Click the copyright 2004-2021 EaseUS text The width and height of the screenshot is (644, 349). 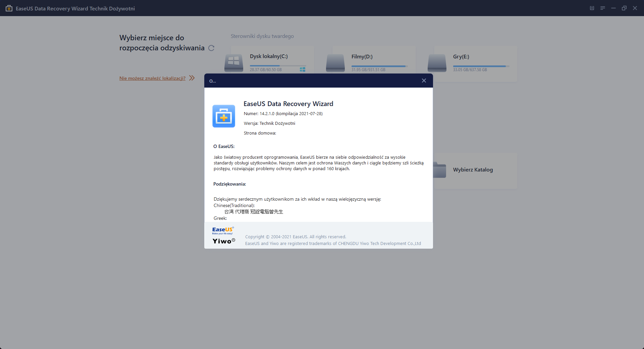pos(296,237)
